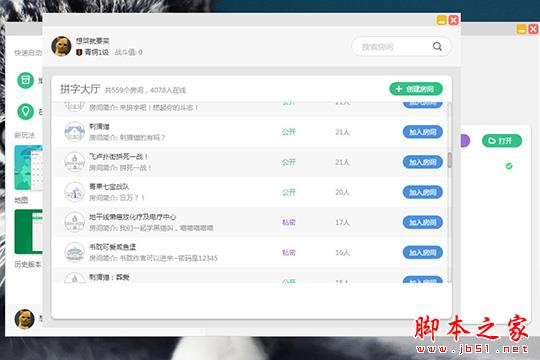Screen dimensions: 540x360
Task: Click the room list vertical scrollbar thumb
Action: tap(449, 161)
